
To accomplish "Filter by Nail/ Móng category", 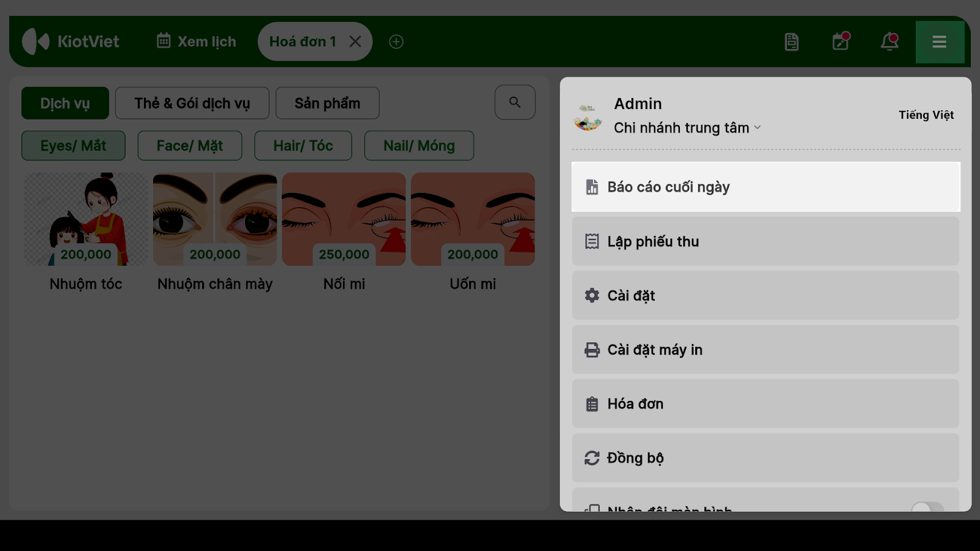I will click(x=419, y=146).
